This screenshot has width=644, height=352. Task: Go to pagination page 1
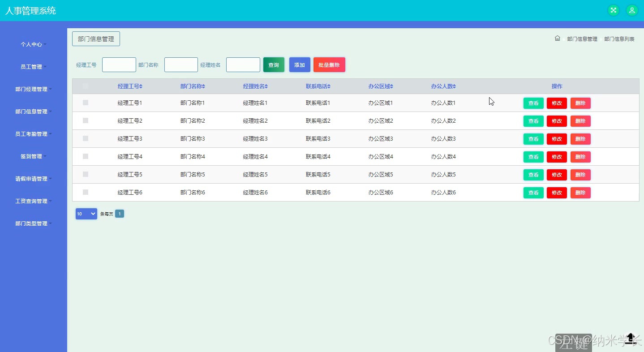(120, 214)
